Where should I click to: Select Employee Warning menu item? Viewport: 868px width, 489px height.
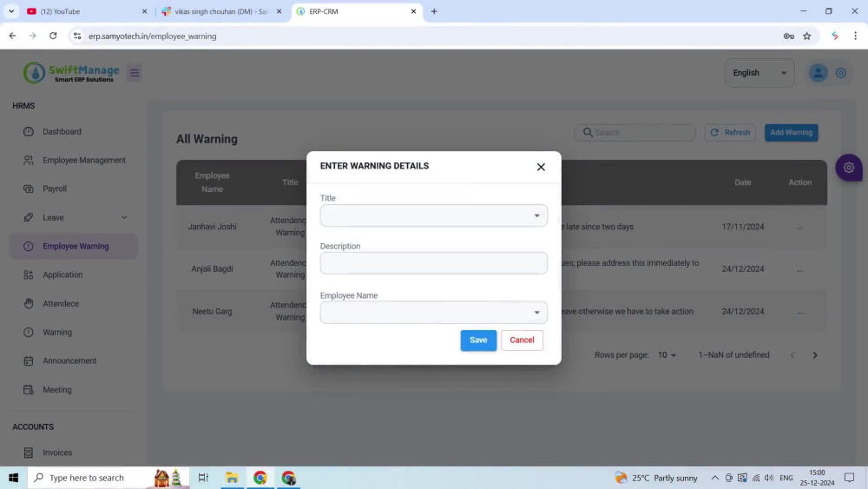click(73, 247)
